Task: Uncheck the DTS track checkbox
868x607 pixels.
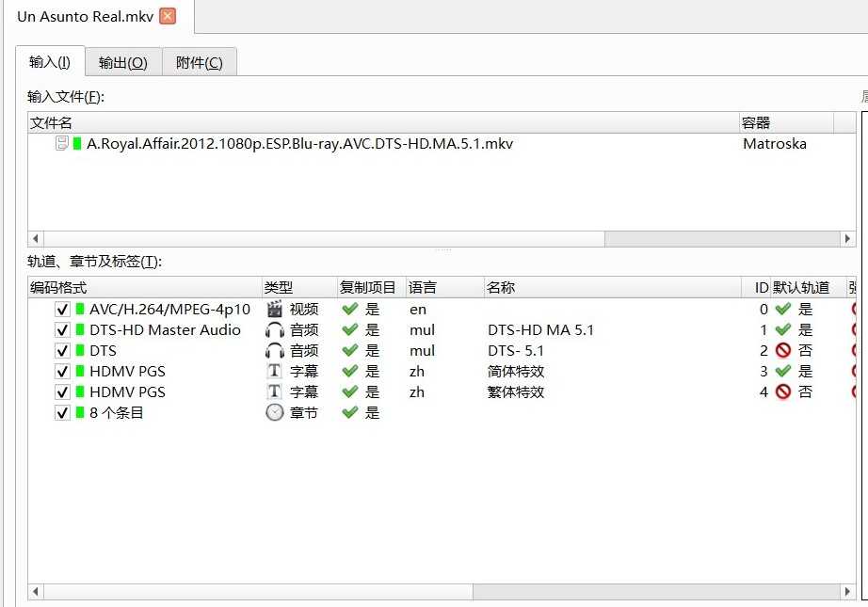Action: tap(62, 351)
